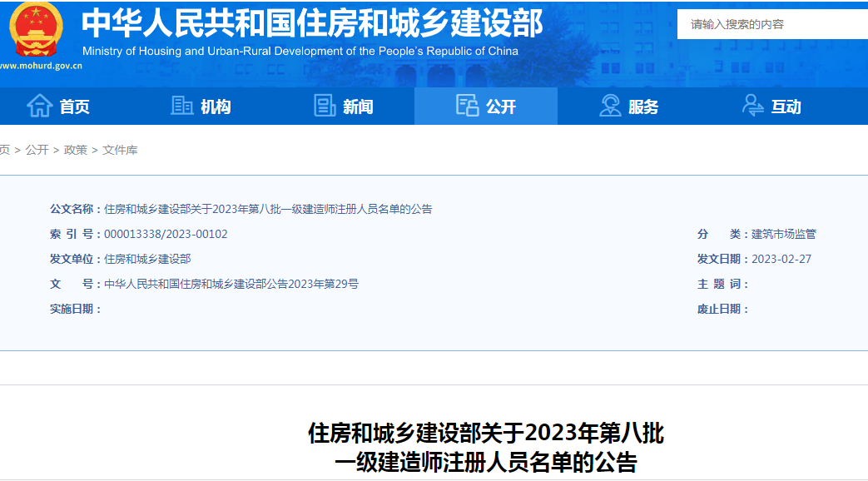Image resolution: width=868 pixels, height=481 pixels.
Task: Click the building icon beside 机构
Action: (x=181, y=105)
